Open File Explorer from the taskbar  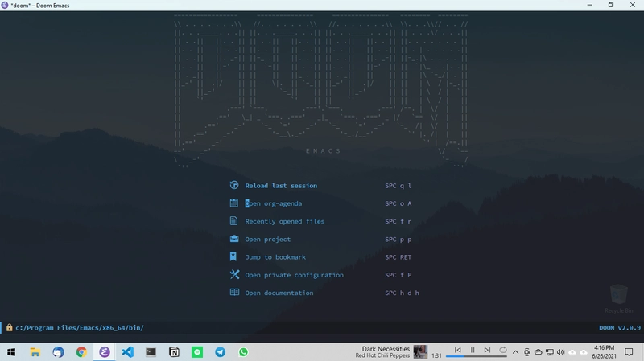click(x=35, y=352)
